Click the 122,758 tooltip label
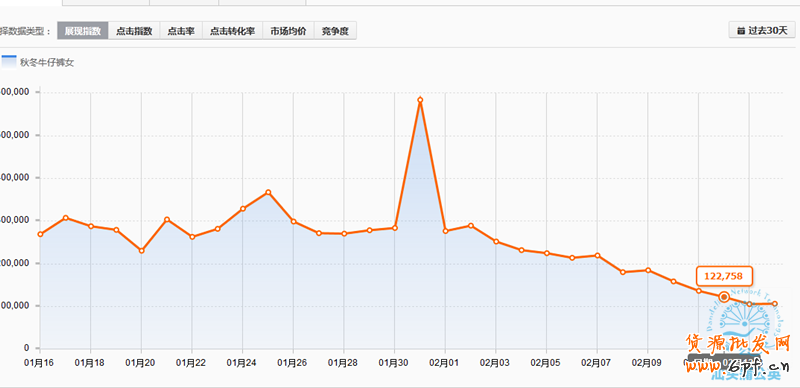 point(724,277)
